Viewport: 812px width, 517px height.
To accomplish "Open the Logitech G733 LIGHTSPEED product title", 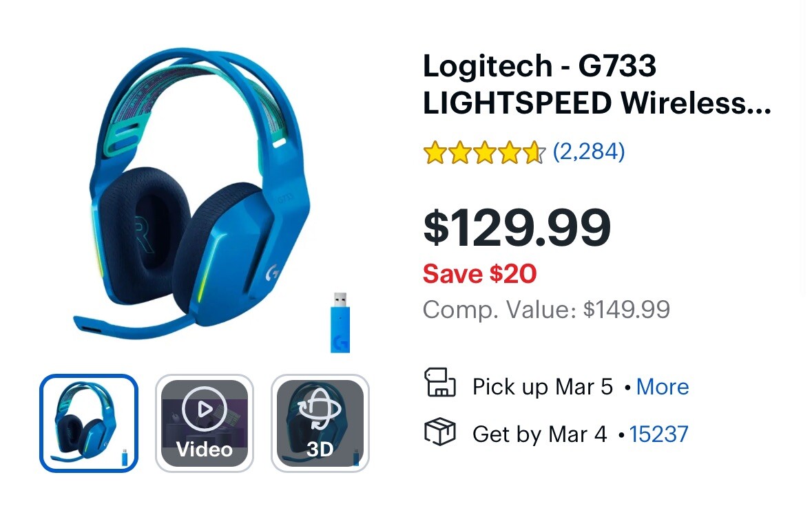I will click(x=596, y=85).
